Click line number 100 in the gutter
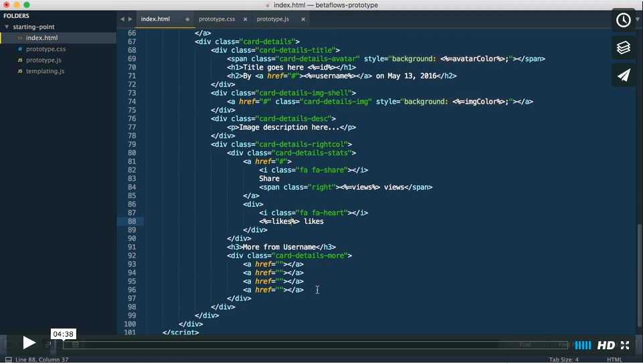This screenshot has height=364, width=643. [x=130, y=324]
